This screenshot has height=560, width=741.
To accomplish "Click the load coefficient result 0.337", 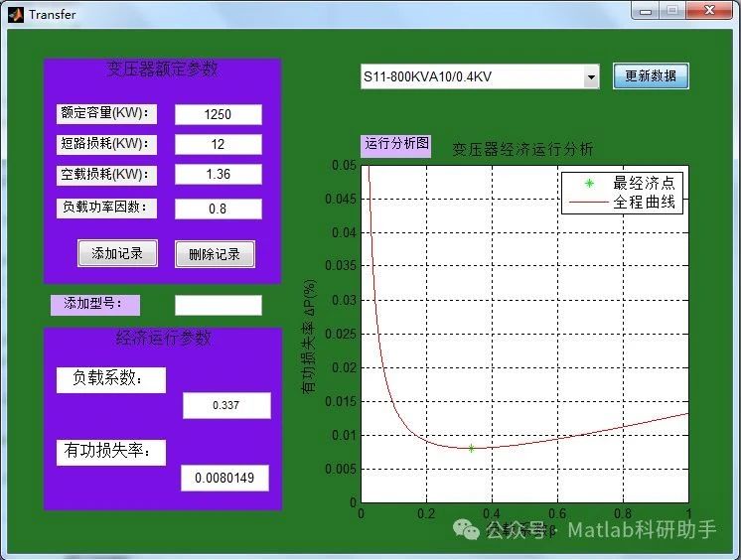I will tap(226, 405).
